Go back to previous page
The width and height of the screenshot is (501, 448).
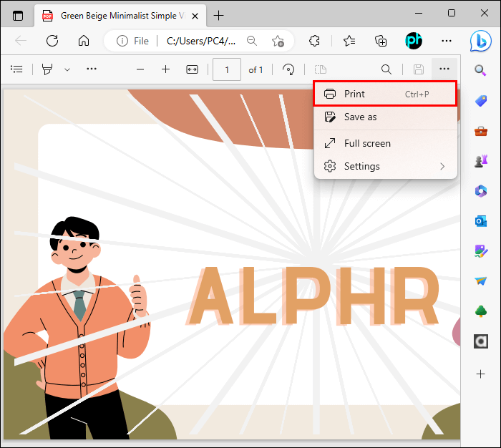point(21,41)
